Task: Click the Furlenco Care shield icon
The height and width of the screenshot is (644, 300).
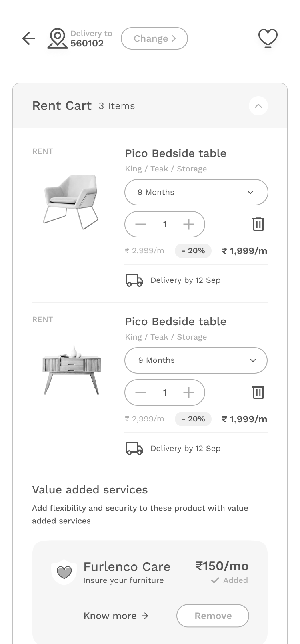Action: point(64,572)
